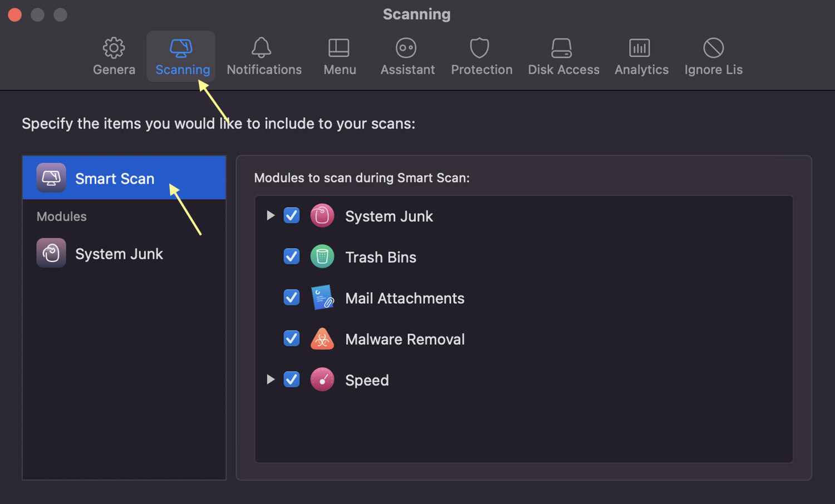Image resolution: width=835 pixels, height=504 pixels.
Task: Close the Scanning preferences window
Action: pyautogui.click(x=15, y=14)
